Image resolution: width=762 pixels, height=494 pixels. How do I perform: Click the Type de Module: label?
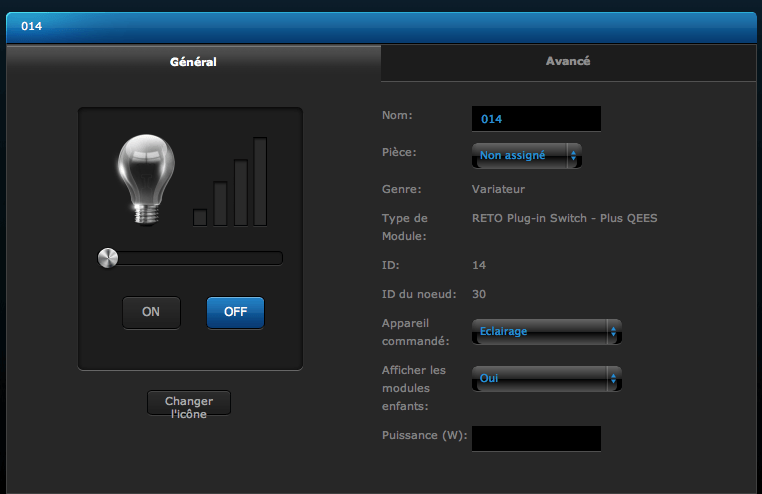pos(405,227)
